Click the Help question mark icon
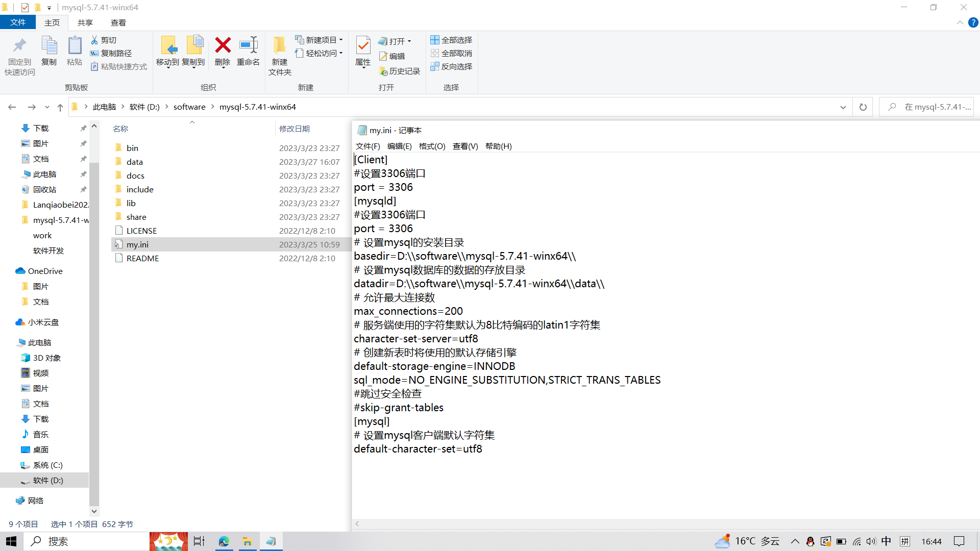Screen dimensions: 980x551 pos(973,22)
